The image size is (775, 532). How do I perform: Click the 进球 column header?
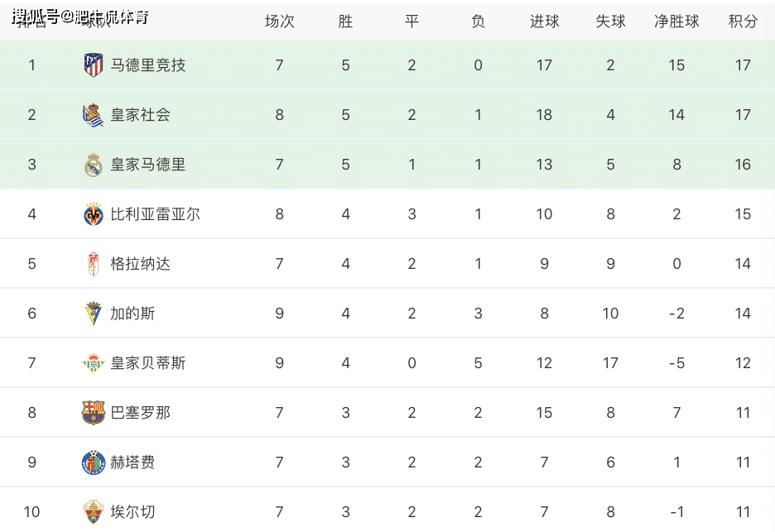coord(544,22)
